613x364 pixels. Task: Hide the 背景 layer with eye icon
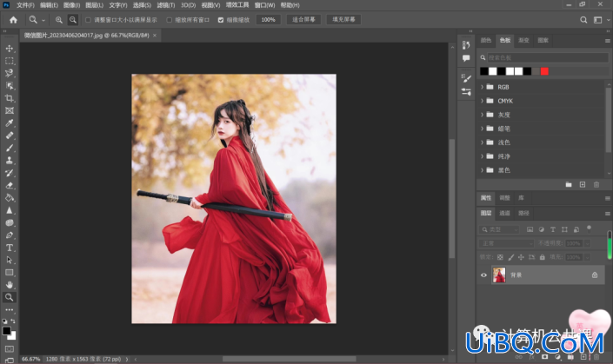point(483,275)
